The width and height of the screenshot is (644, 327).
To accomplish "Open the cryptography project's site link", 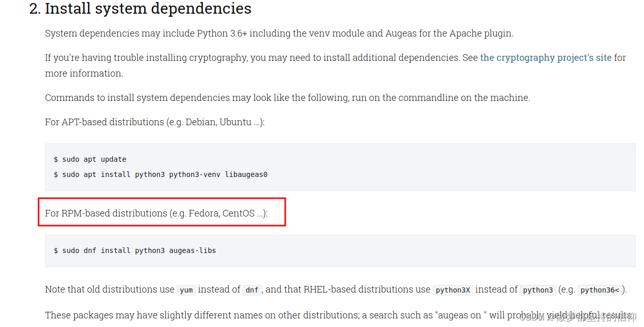I will [546, 58].
